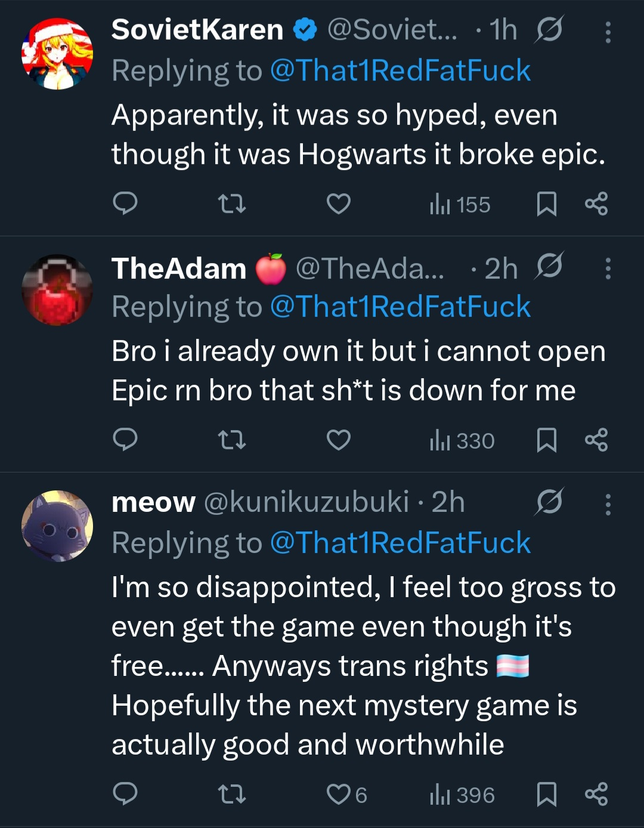Open SovietKaren's profile picture
This screenshot has width=644, height=828.
57,54
